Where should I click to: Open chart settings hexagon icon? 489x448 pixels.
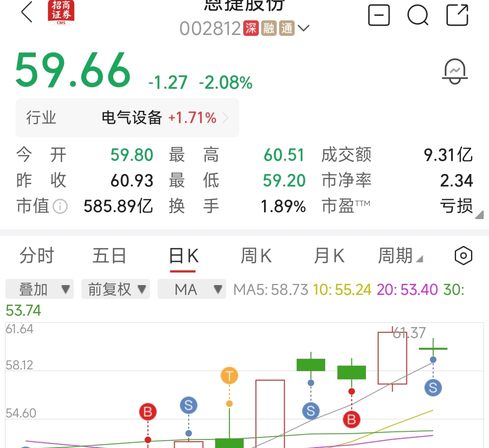(463, 256)
